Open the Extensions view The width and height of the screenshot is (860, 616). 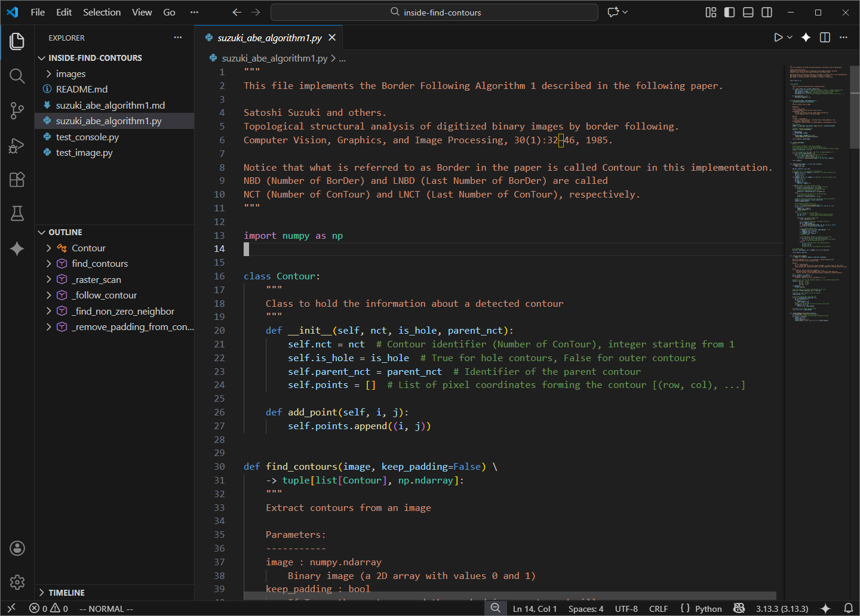pos(17,180)
